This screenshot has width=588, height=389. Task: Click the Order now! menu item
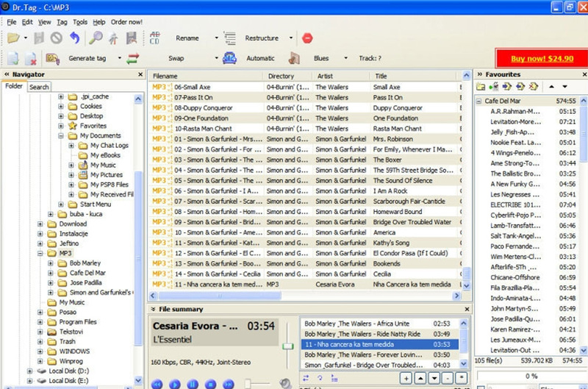point(126,22)
